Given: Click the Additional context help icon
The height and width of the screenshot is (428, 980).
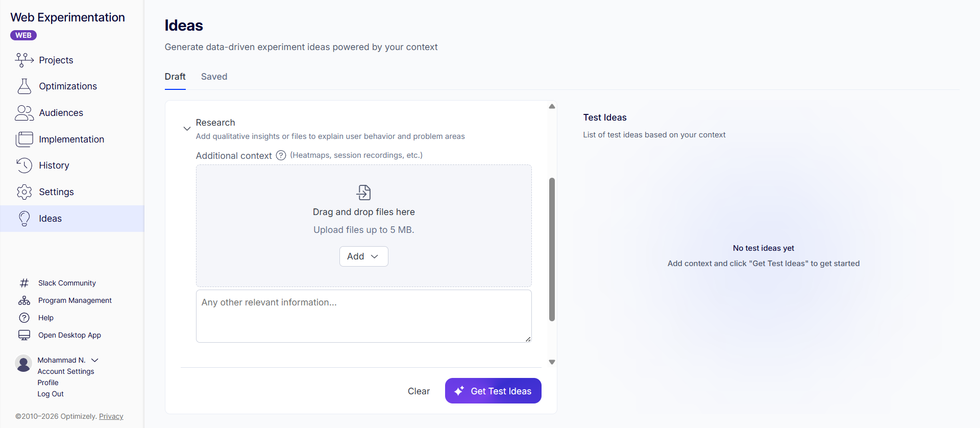Looking at the screenshot, I should tap(281, 155).
